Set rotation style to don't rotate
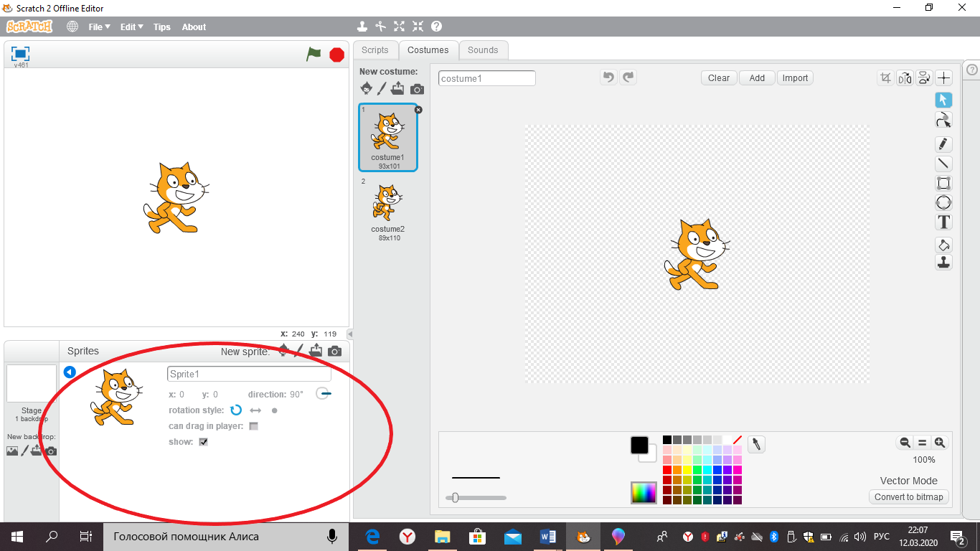980x551 pixels. [x=274, y=410]
